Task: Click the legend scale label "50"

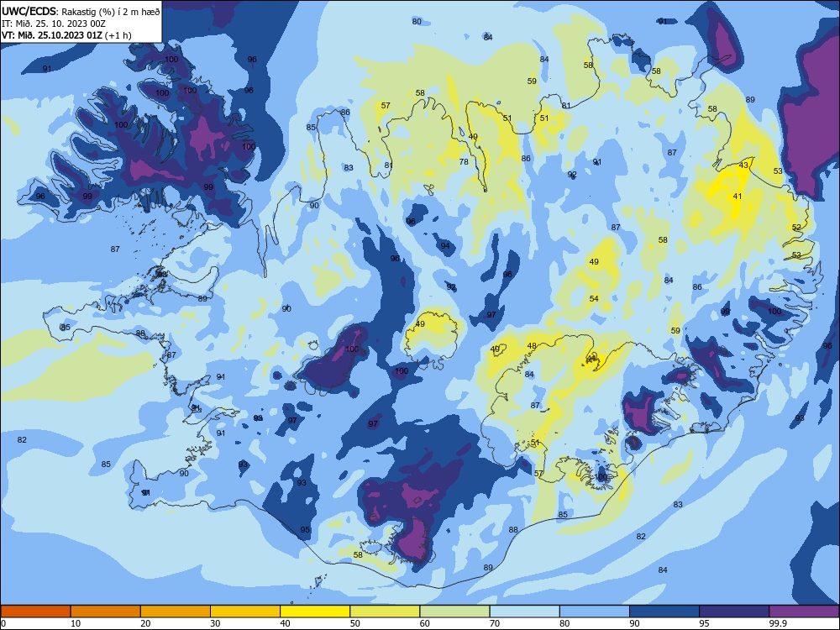Action: click(355, 623)
